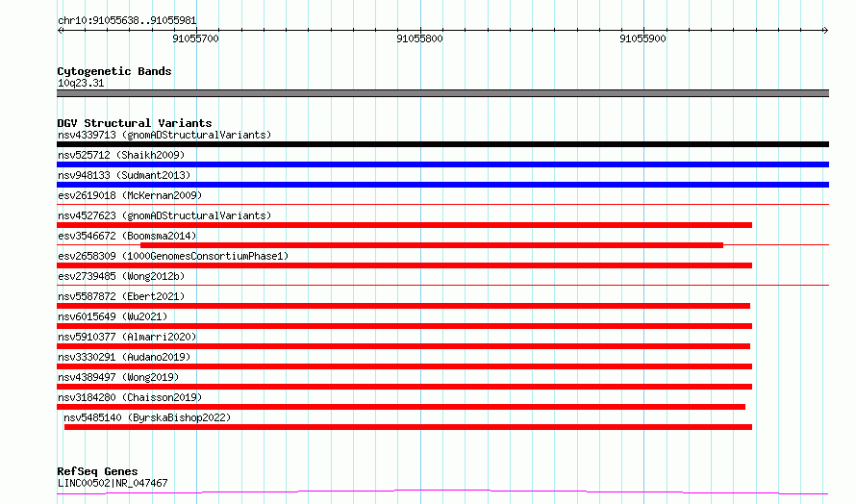Click the red nsv4389497 Wong2019 bar
Image resolution: width=856 pixels, height=504 pixels.
click(x=405, y=387)
